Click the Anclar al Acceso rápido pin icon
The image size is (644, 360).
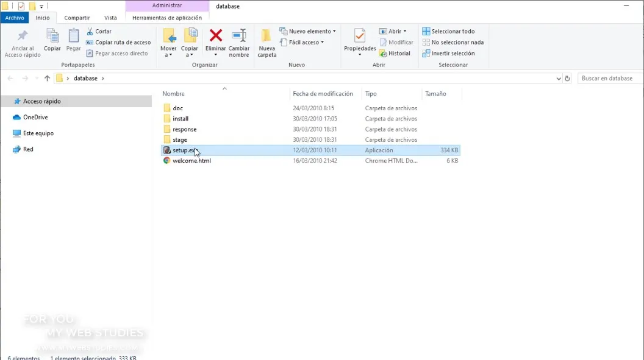tap(23, 36)
